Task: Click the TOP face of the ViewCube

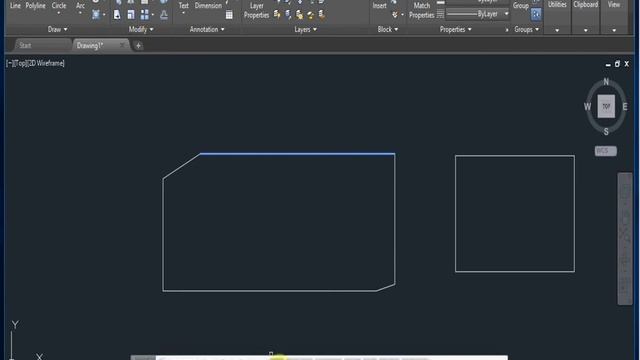Action: [x=606, y=106]
